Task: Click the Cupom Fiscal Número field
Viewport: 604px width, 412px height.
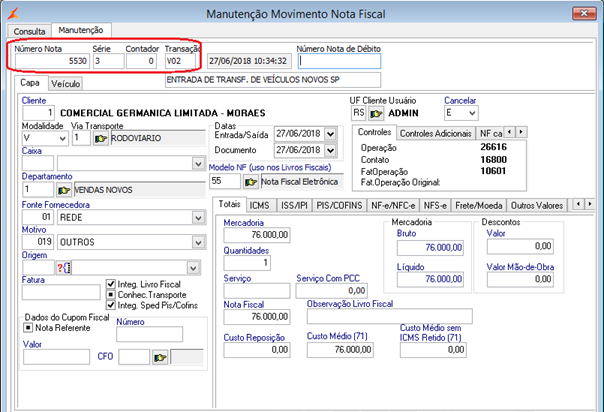Action: point(149,335)
